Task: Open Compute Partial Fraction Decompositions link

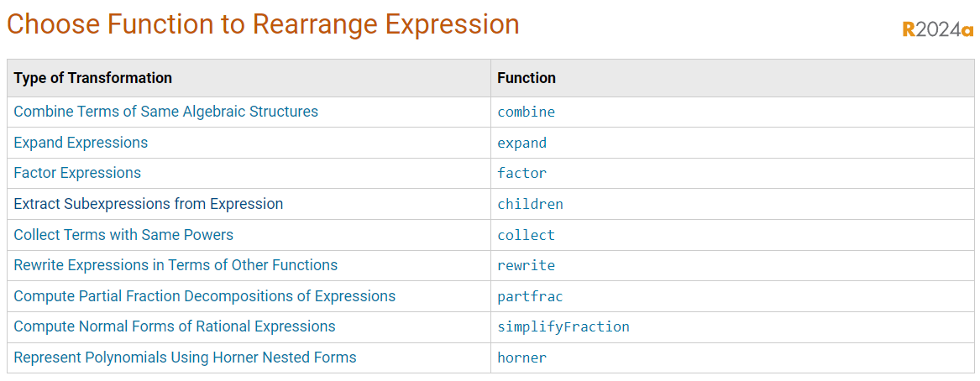Action: pos(204,296)
